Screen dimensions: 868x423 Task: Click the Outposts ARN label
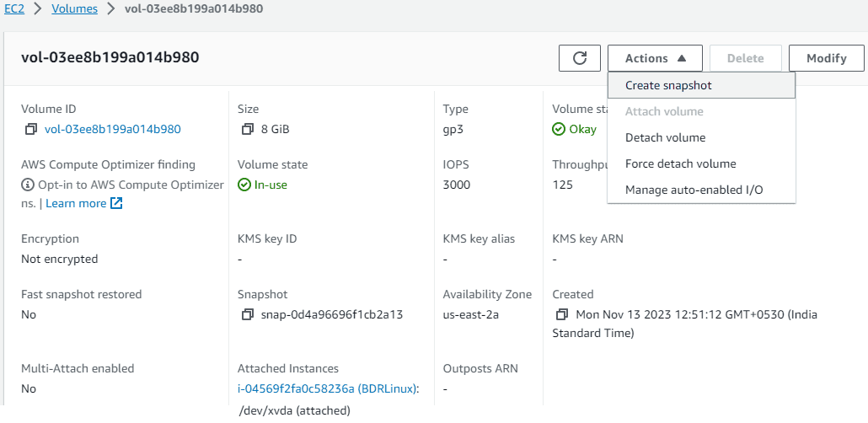pos(480,368)
